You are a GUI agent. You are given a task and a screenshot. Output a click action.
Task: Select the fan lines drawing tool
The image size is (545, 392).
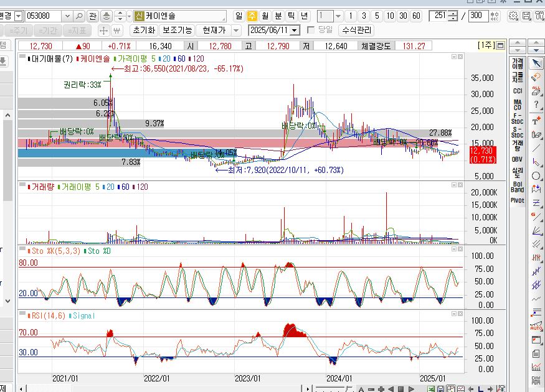(x=536, y=231)
